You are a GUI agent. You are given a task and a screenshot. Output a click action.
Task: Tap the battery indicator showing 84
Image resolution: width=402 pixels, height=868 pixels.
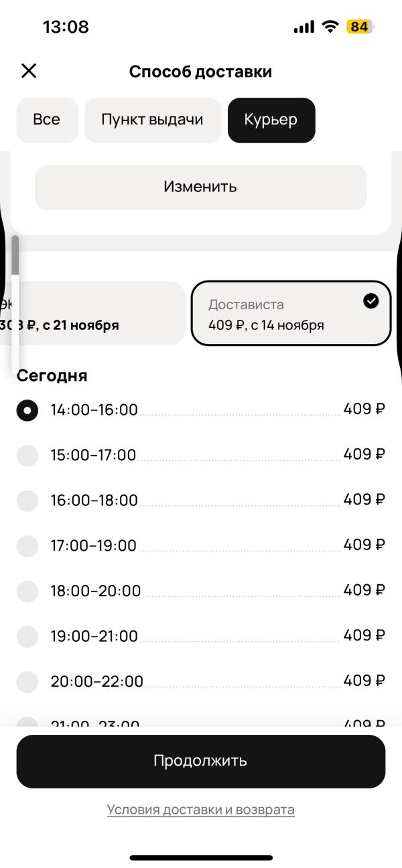pos(359,27)
